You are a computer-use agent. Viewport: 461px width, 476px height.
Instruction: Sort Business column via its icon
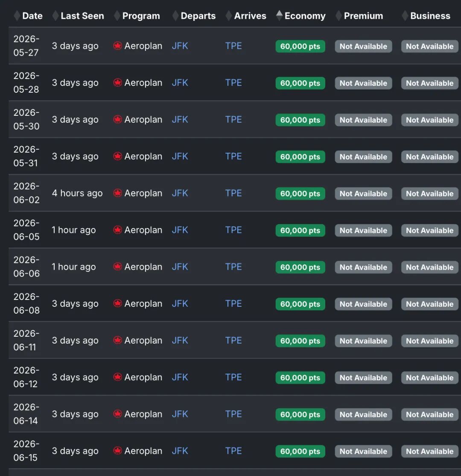tap(405, 16)
